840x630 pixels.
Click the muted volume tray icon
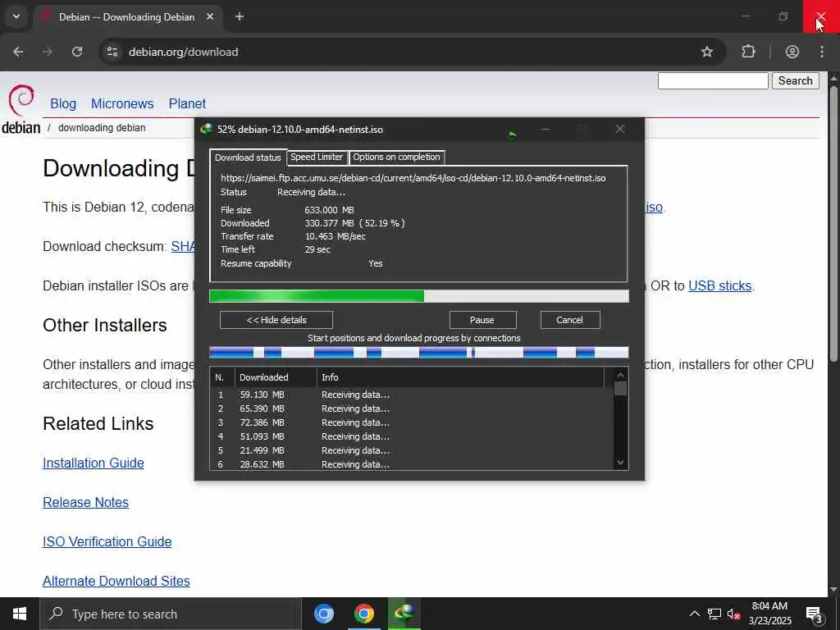tap(733, 614)
